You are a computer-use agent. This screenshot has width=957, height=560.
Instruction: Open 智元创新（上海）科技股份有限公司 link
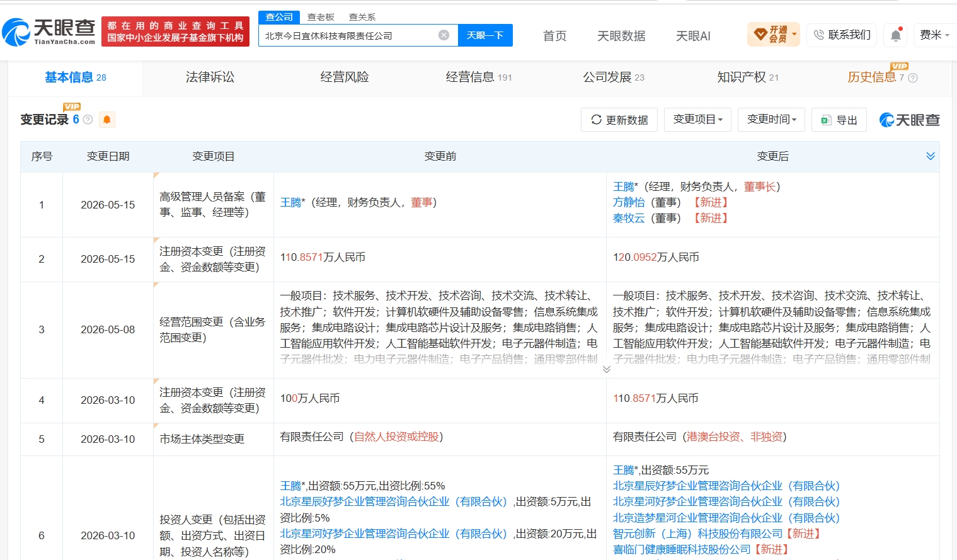coord(697,534)
